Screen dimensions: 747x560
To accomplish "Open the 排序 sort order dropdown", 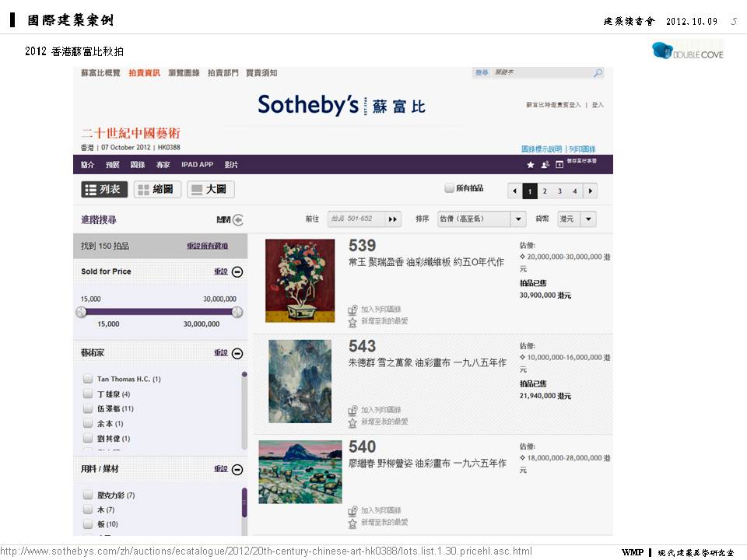I will (x=481, y=219).
